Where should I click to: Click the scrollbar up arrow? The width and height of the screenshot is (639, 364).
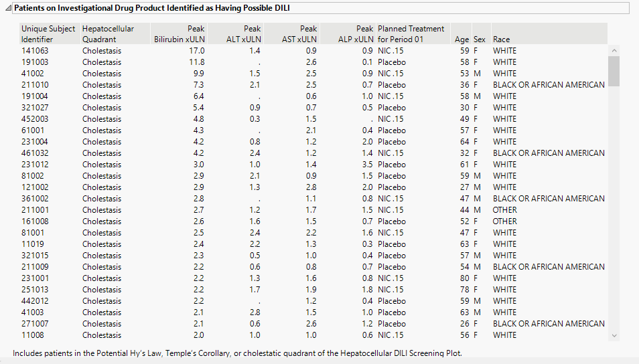point(614,50)
